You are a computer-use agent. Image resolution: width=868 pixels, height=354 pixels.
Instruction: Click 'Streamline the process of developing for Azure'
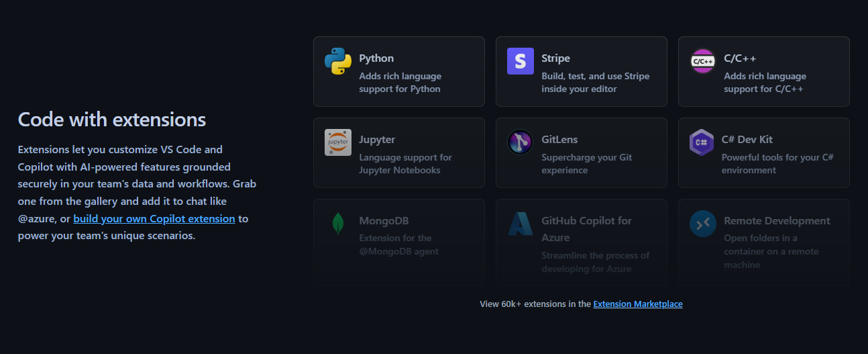[596, 263]
